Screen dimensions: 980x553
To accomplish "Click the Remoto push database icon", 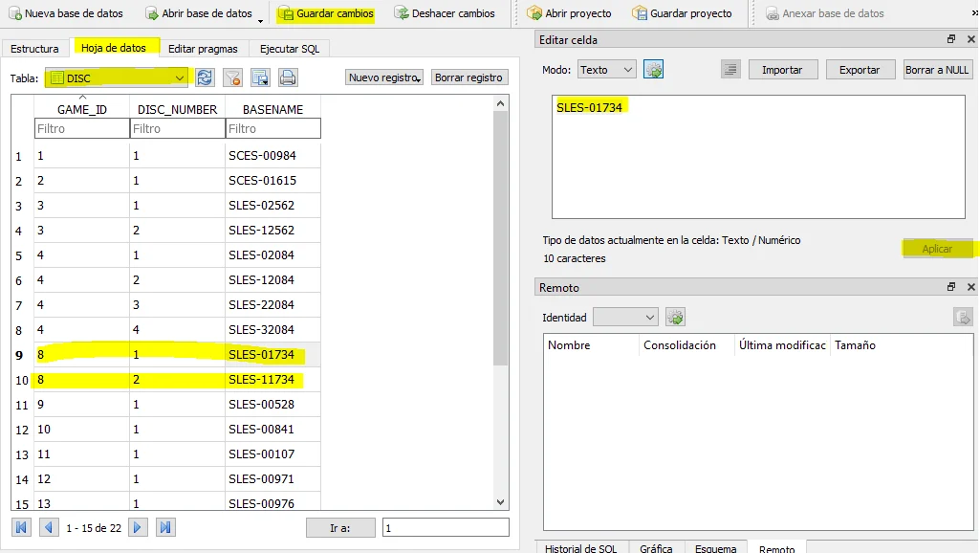I will coord(963,318).
